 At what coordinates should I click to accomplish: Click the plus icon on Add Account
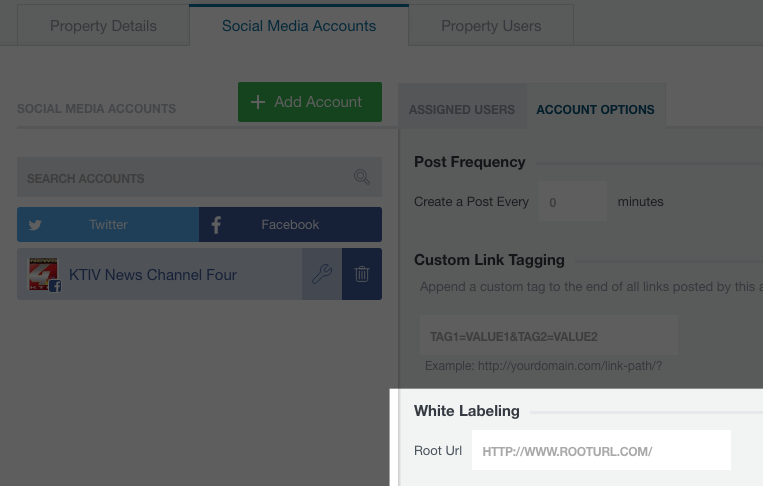257,102
